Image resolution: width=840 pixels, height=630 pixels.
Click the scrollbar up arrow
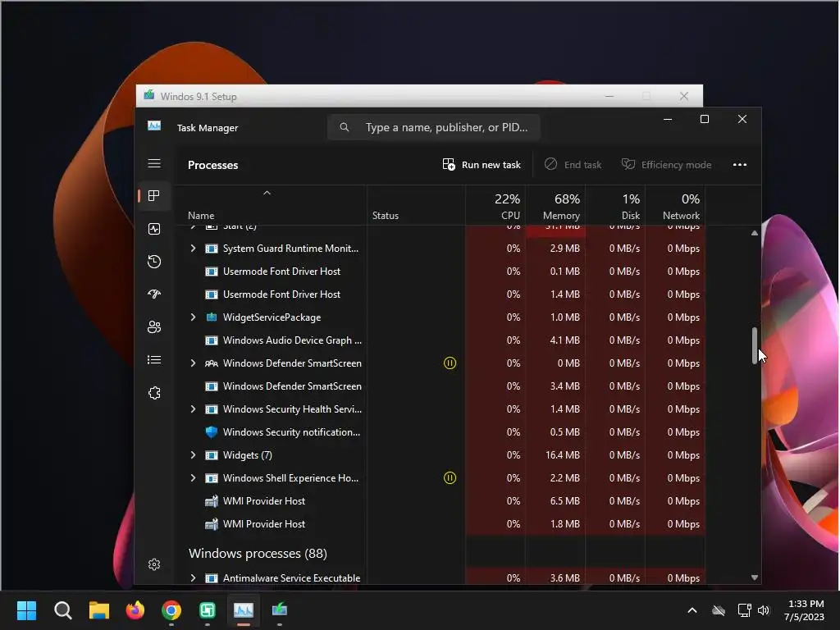[x=755, y=234]
